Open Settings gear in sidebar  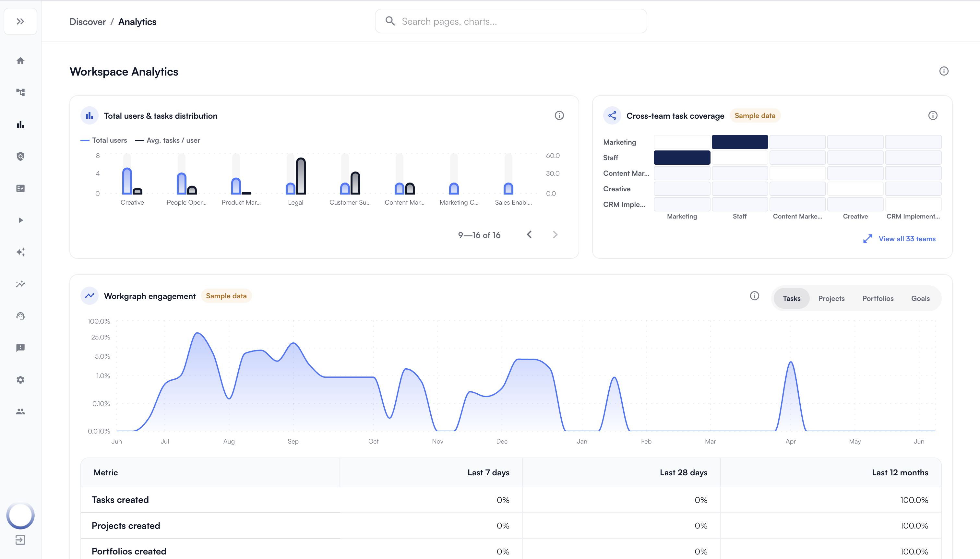click(x=20, y=380)
